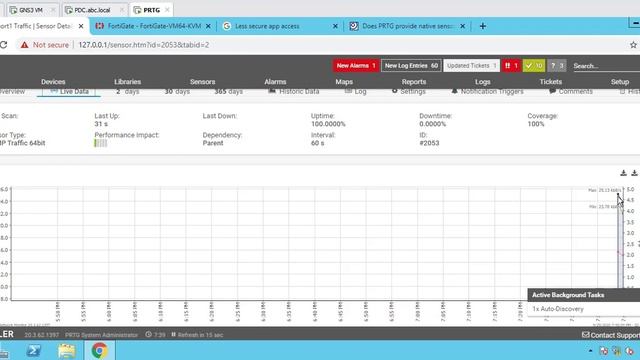The image size is (640, 360).
Task: Close the Does PRTG provide tab
Action: [462, 26]
